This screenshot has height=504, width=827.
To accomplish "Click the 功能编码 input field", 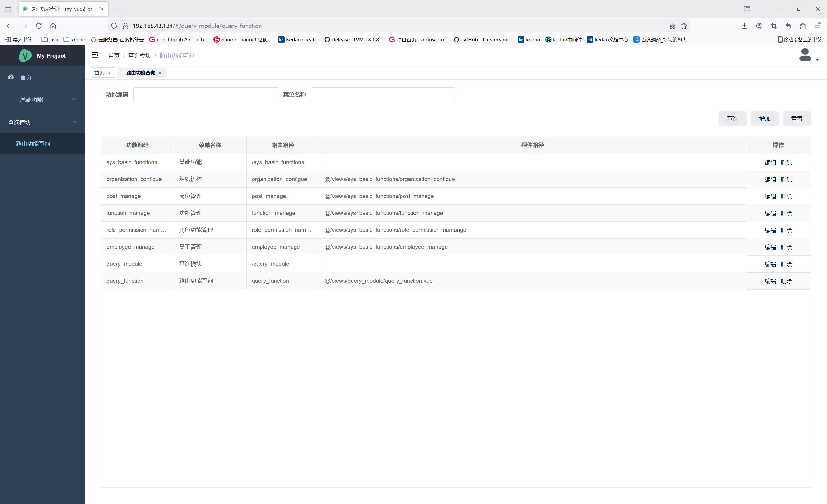I will coord(205,95).
